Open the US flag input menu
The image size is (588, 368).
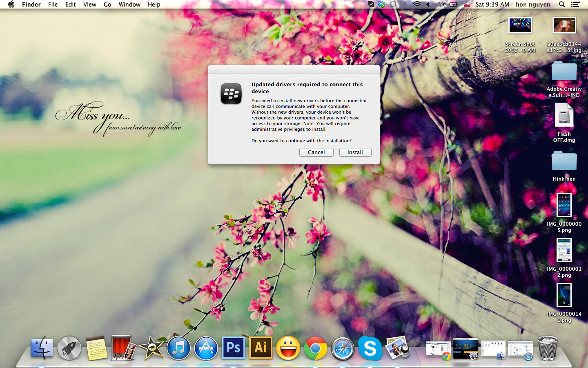(467, 4)
